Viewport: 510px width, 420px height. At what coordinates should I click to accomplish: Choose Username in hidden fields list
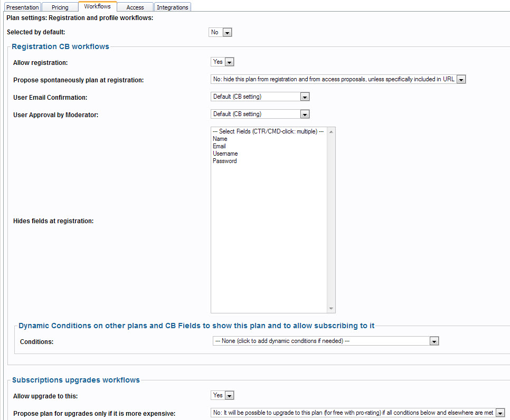(225, 154)
